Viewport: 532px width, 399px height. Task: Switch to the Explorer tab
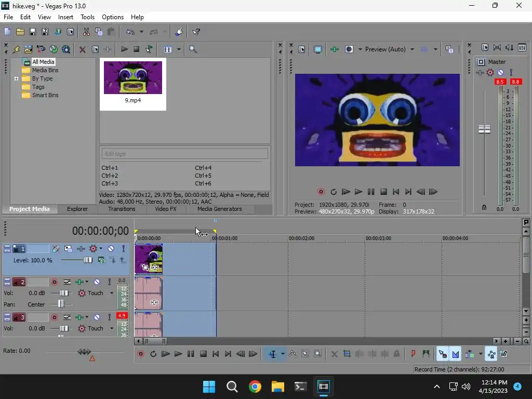pos(77,209)
